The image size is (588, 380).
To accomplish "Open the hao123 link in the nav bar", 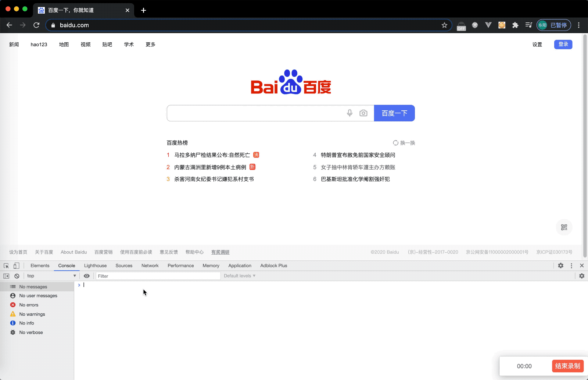I will tap(39, 44).
